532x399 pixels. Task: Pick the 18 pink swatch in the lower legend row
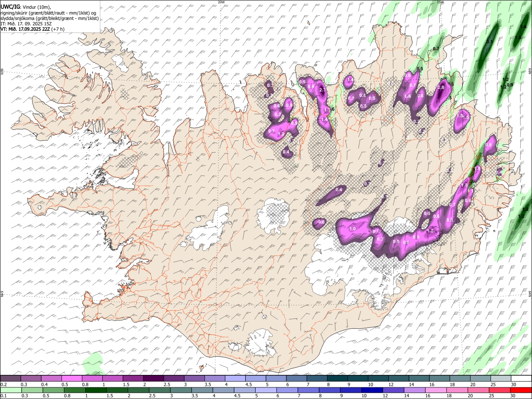pos(457,390)
